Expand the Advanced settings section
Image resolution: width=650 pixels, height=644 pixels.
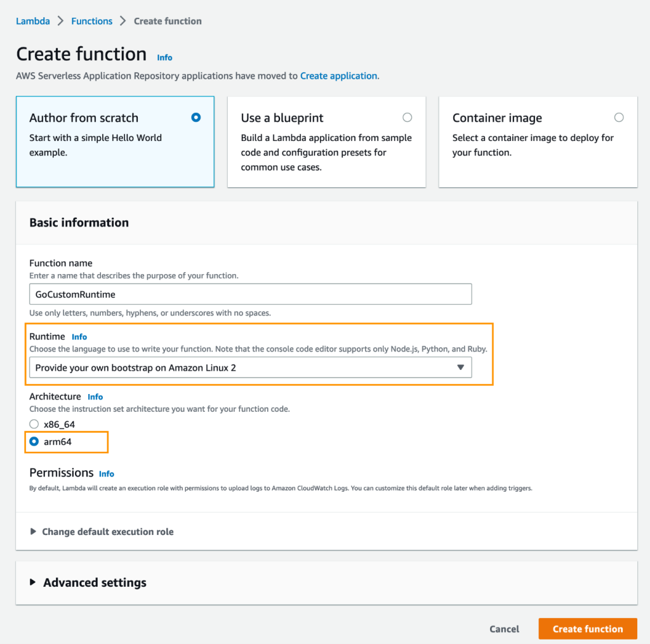(94, 582)
